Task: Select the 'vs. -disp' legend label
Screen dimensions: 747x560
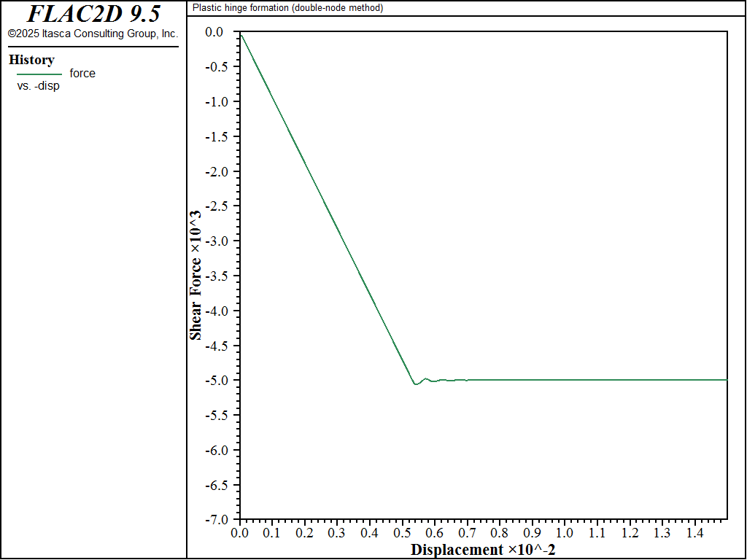Action: pos(38,87)
